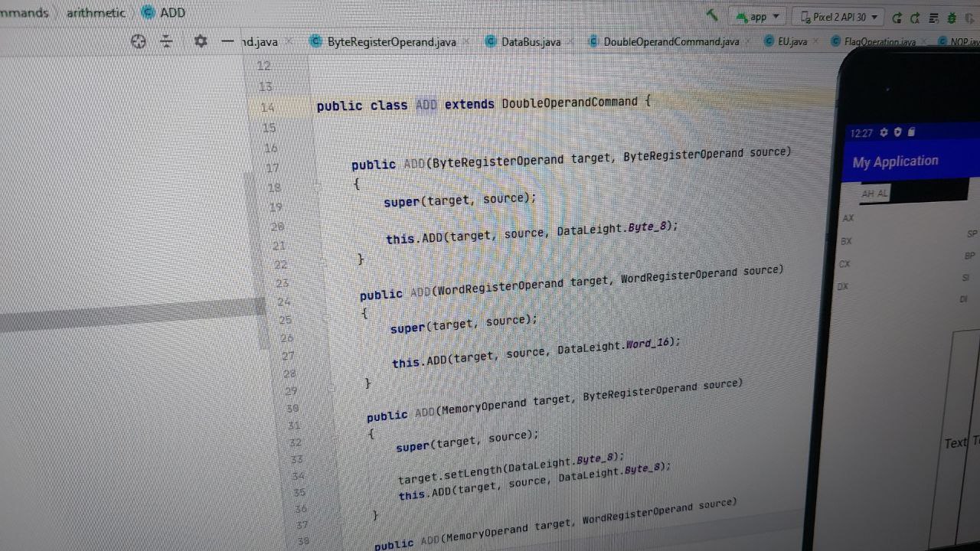Click the Apply Code Changes icon
Screen dimensions: 980x551
[x=915, y=18]
